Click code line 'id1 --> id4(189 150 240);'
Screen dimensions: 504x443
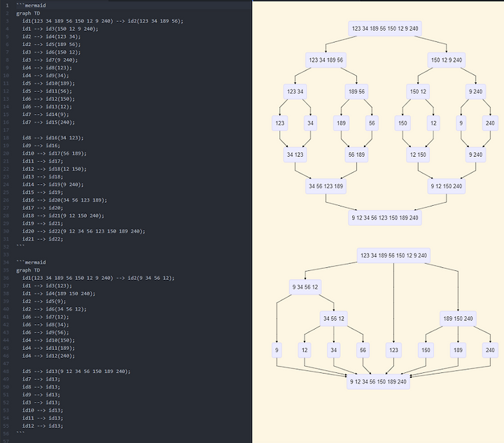[x=59, y=294]
